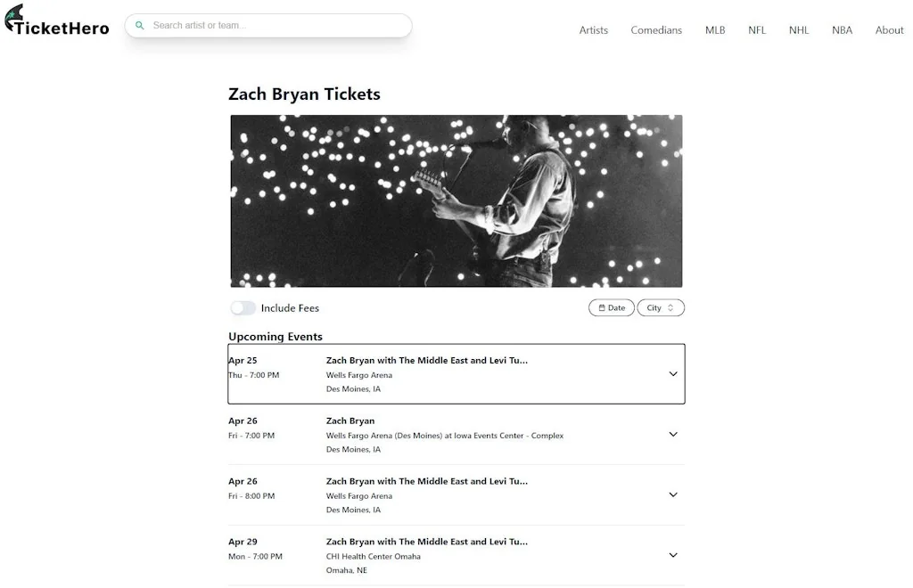Expand the Apr 25 Wells Fargo Arena event
This screenshot has width=913, height=588.
(673, 373)
